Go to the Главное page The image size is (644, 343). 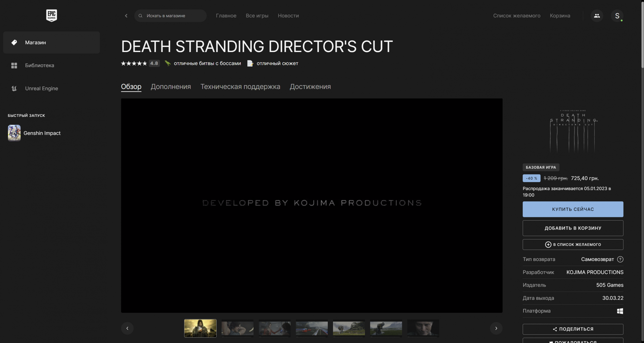coord(226,16)
